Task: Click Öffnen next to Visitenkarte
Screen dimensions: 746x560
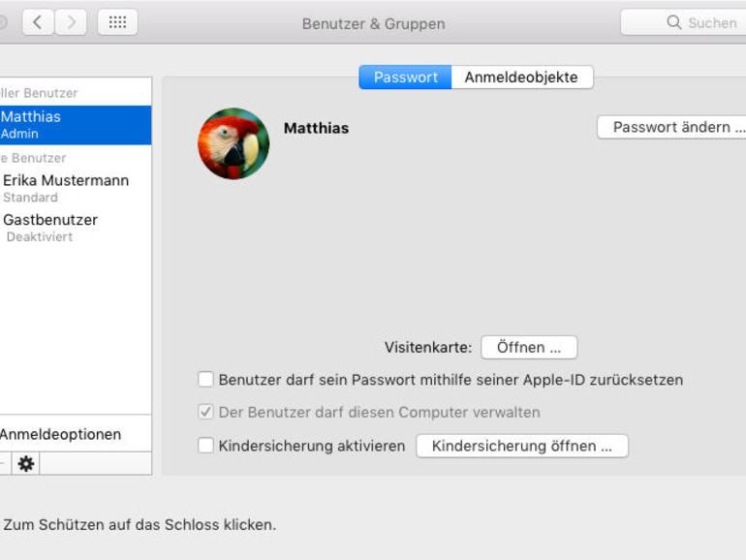Action: pos(529,347)
